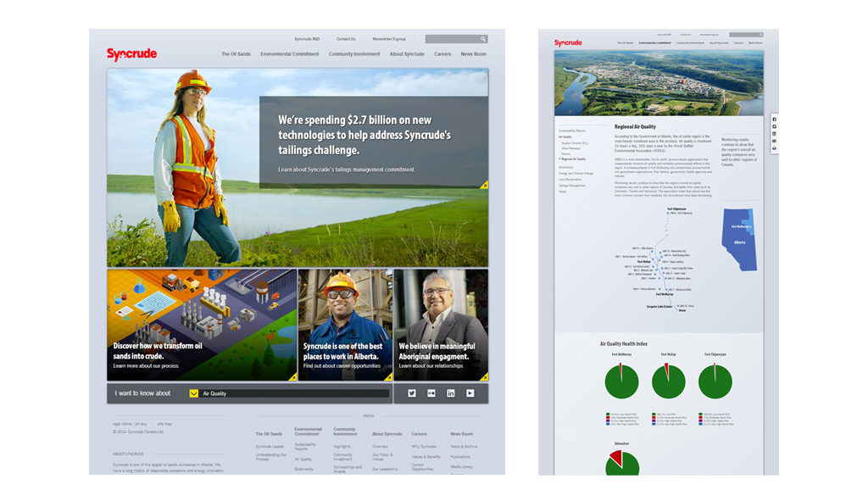Select 'Regional Air Quality' in the air quality page sidebar
The image size is (868, 490).
(x=574, y=159)
